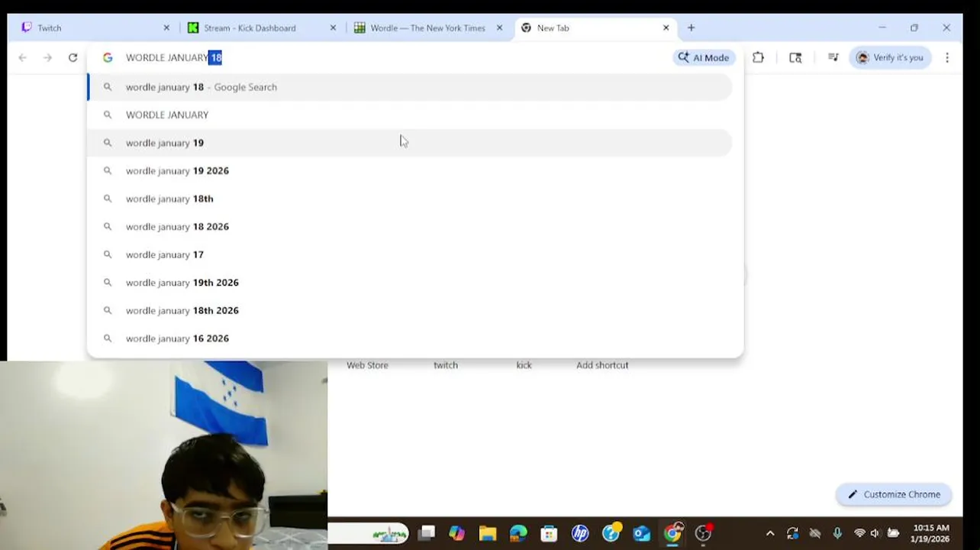Screen dimensions: 980x550
Task: Click the sync status tray icon
Action: [792, 533]
